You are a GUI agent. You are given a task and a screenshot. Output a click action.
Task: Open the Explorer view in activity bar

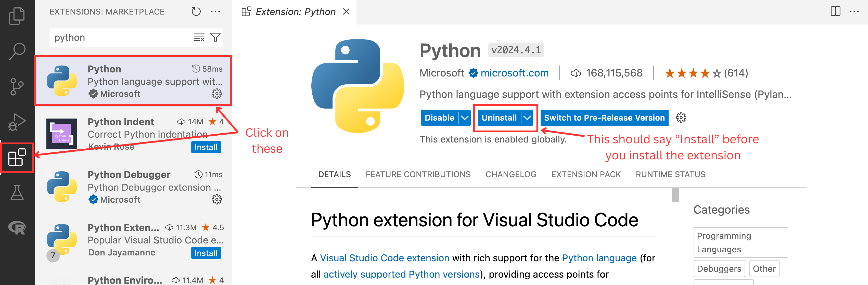click(17, 16)
